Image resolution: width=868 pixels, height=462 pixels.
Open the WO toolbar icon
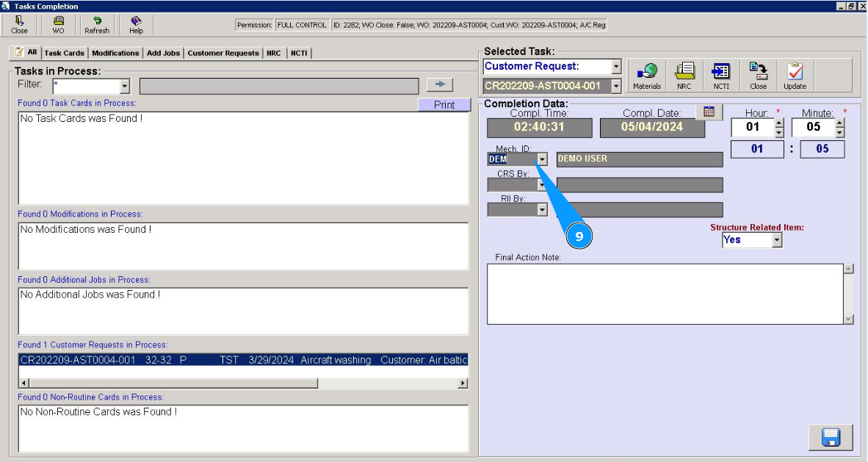pos(58,24)
